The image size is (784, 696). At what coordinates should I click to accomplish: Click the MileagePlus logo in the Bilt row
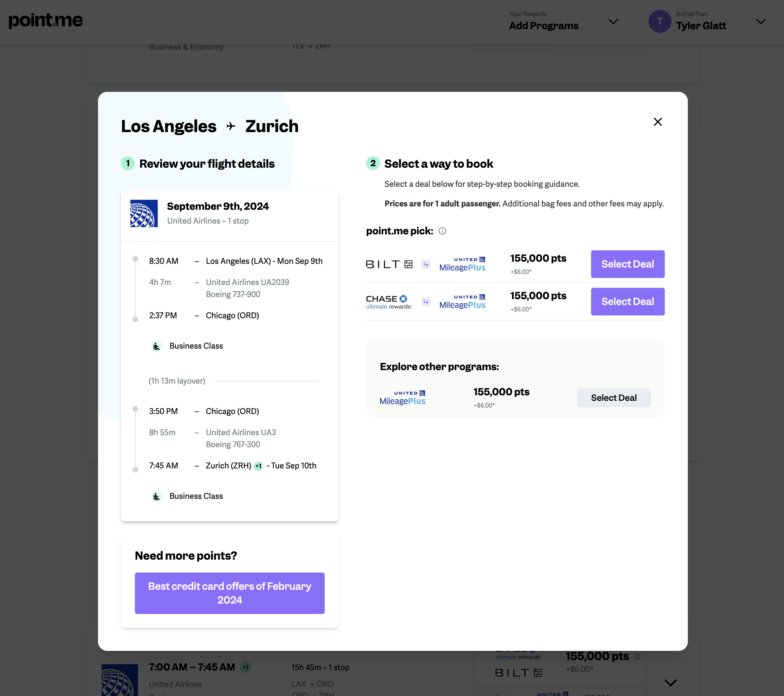[463, 264]
